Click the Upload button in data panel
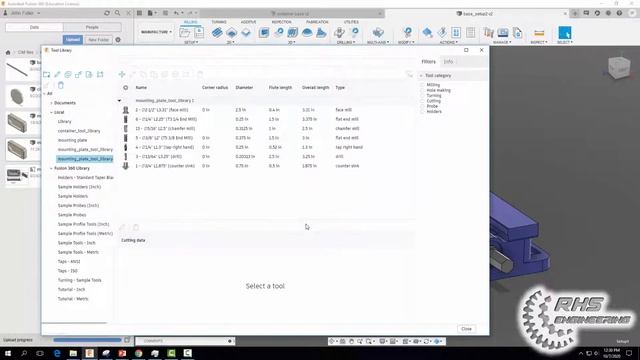 tap(73, 40)
